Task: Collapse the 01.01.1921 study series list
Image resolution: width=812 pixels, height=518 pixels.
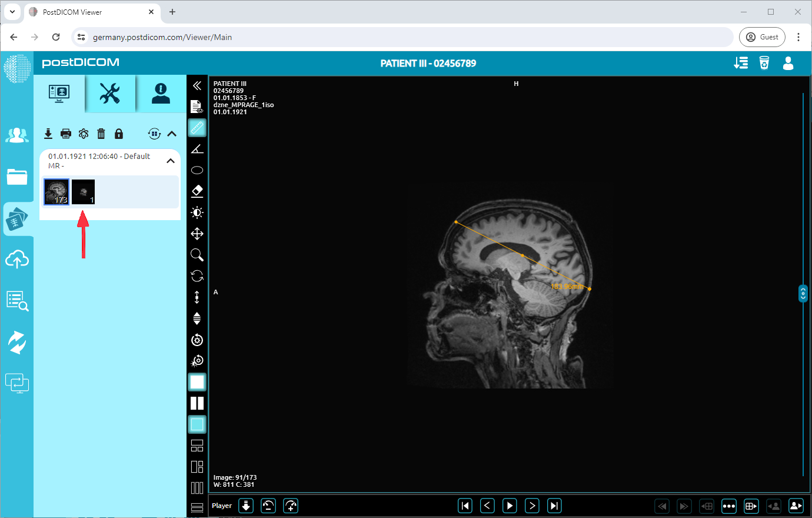Action: 171,161
